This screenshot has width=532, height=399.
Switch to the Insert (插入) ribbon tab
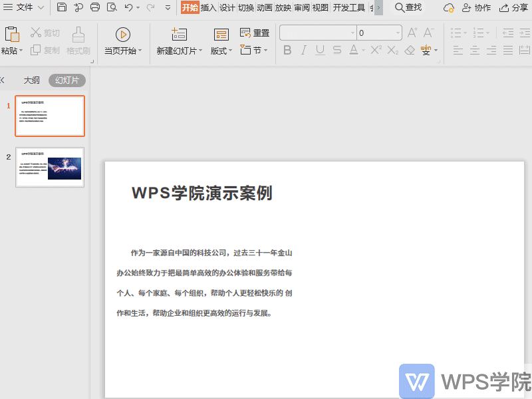(x=208, y=7)
